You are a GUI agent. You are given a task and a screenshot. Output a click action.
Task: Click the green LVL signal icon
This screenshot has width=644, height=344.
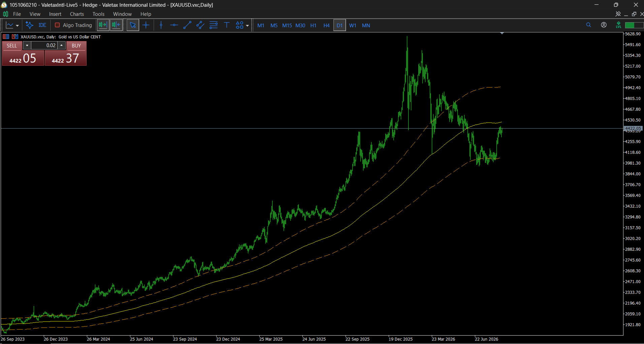618,25
